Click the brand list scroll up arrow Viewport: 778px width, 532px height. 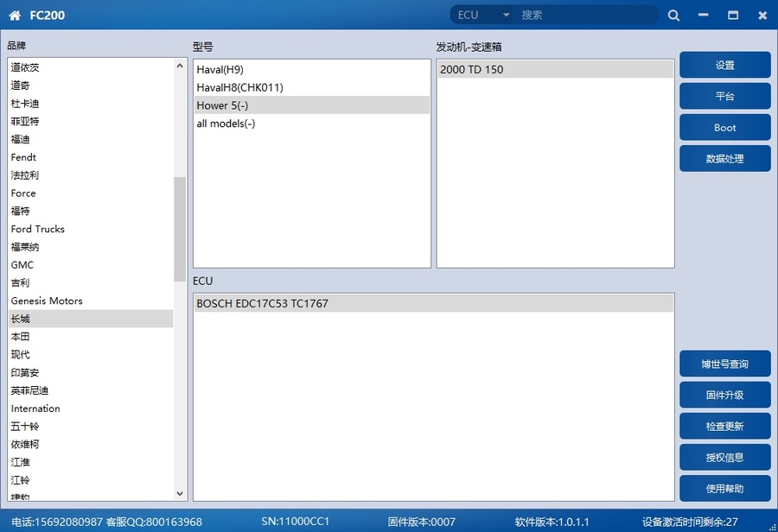tap(180, 66)
